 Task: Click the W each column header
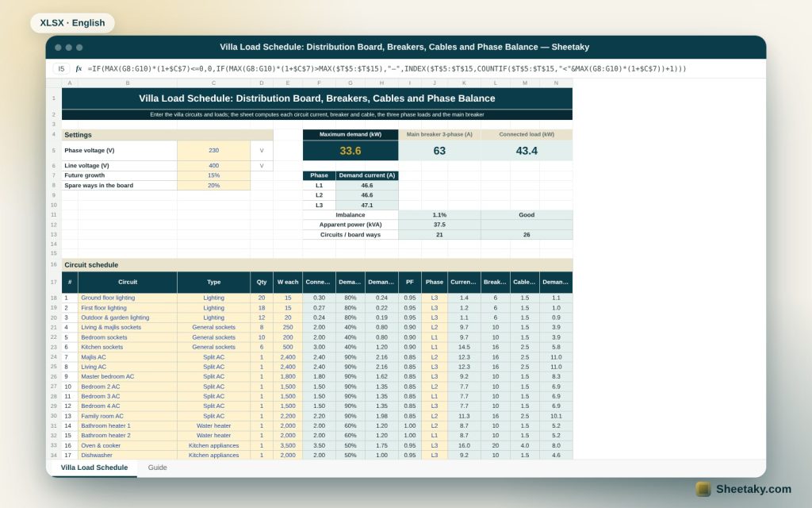pos(287,283)
